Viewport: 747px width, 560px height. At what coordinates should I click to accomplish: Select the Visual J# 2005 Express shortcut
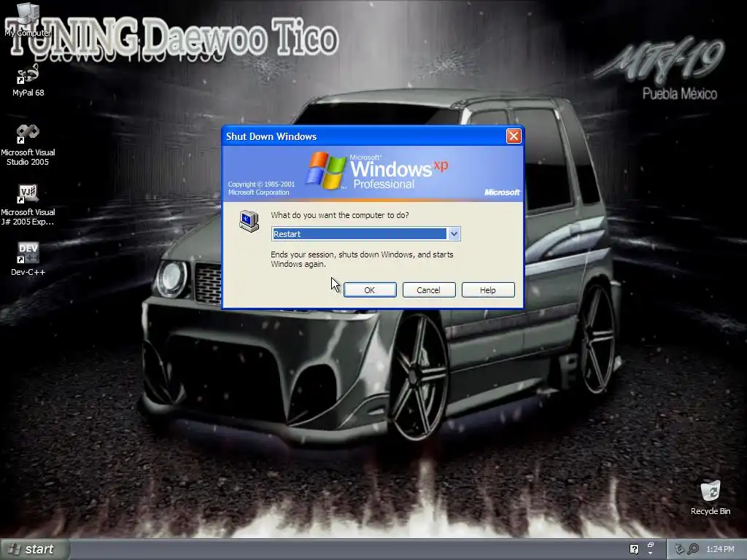[28, 205]
